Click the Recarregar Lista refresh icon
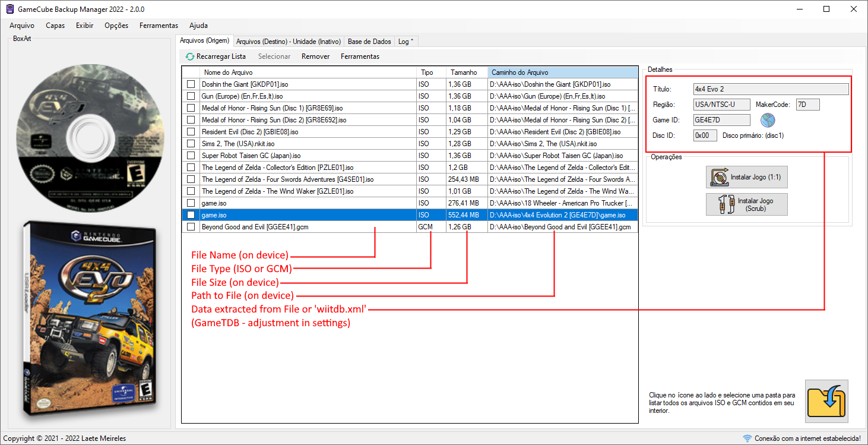Screen dimensions: 868x445 [190, 56]
